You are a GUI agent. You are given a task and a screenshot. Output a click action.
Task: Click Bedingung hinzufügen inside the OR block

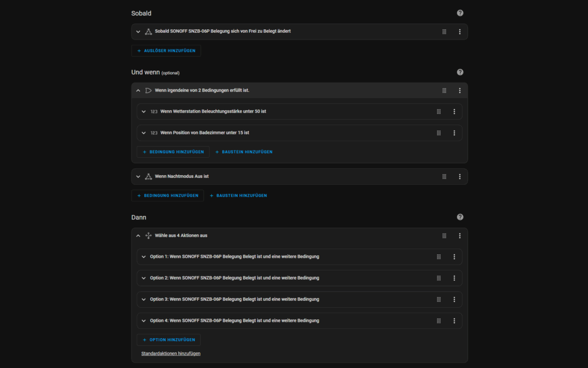point(173,152)
